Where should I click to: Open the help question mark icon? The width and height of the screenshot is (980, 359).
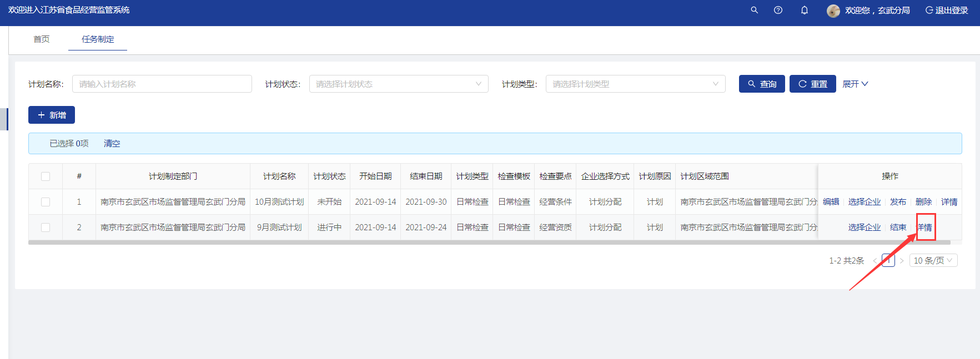[778, 10]
